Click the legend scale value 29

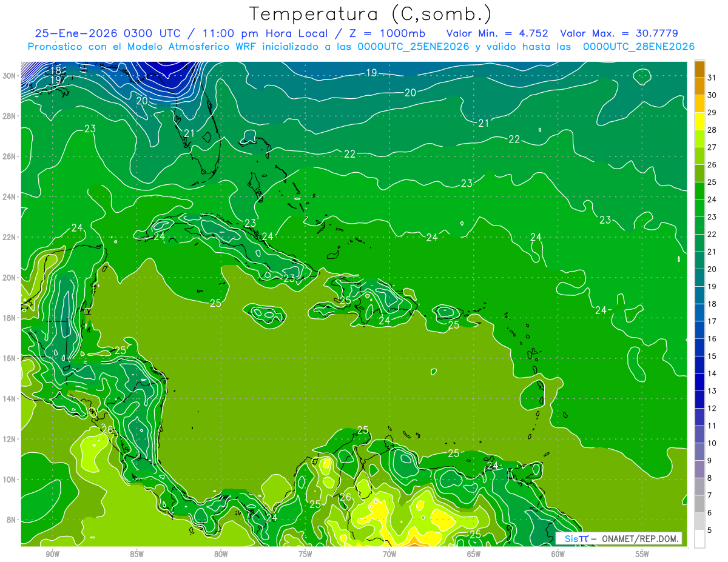[x=712, y=112]
